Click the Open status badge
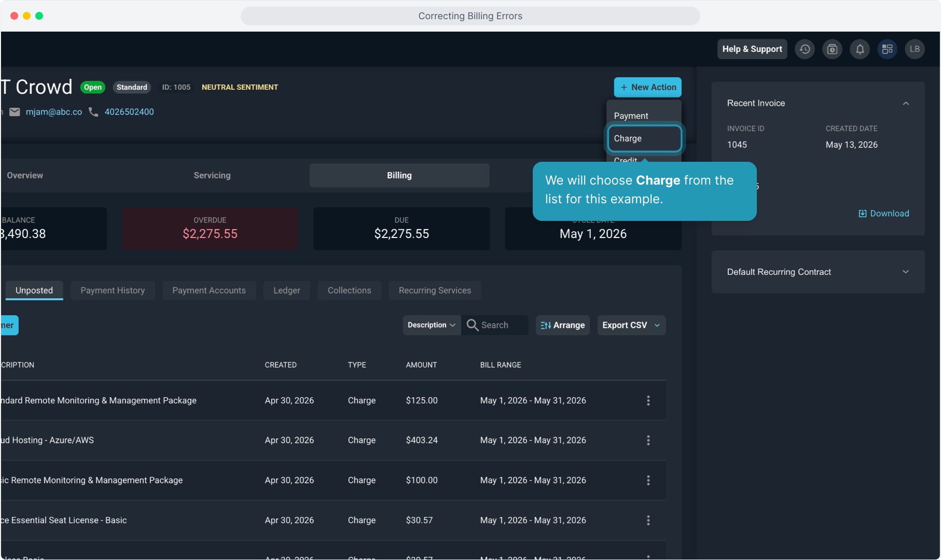 93,87
